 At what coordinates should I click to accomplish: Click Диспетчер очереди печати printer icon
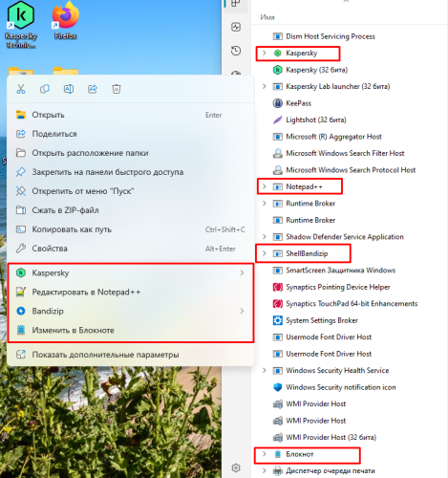point(278,470)
